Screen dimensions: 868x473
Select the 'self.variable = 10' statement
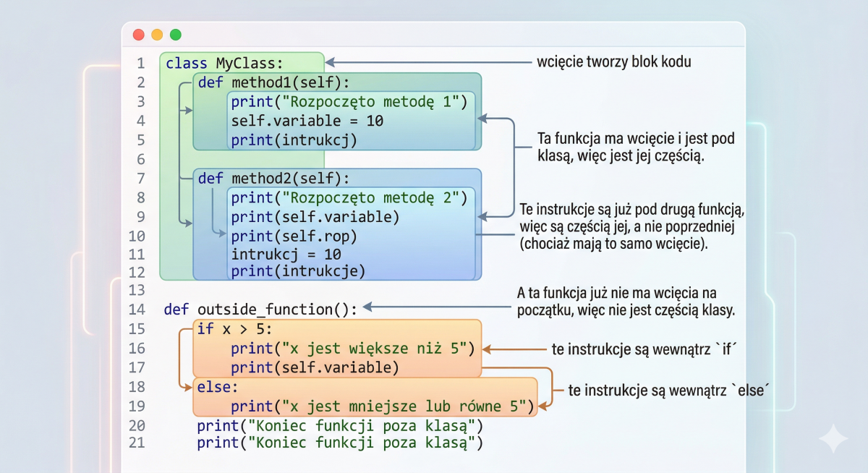coord(307,121)
